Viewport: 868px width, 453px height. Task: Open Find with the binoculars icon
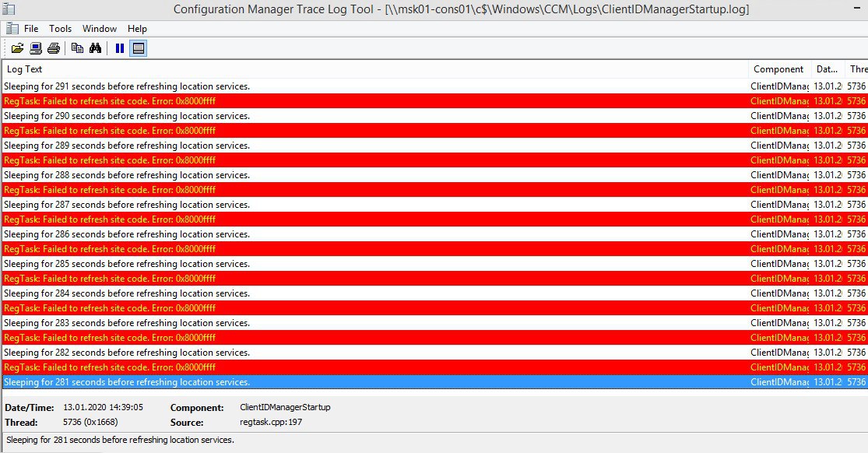95,48
